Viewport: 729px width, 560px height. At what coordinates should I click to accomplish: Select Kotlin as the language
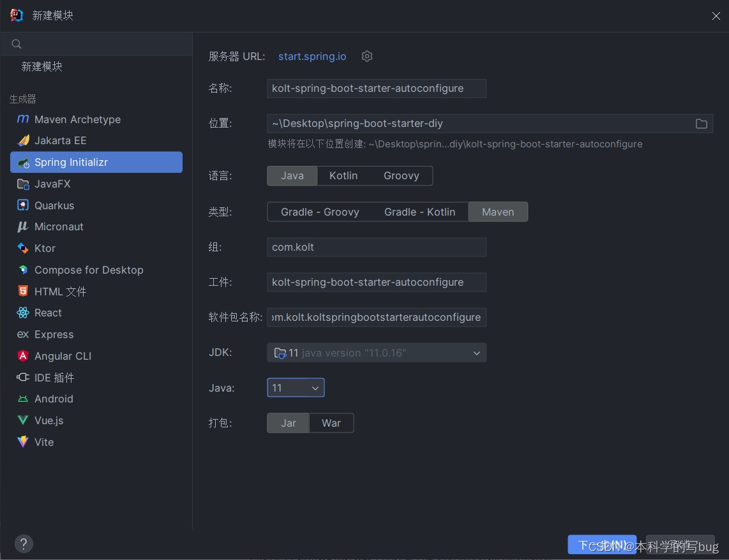(343, 175)
